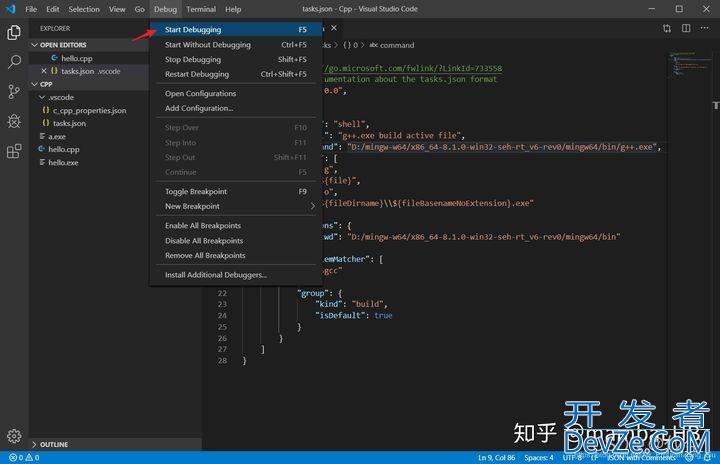Choose Open Configurations
Viewport: 720px width, 464px height.
(x=236, y=93)
